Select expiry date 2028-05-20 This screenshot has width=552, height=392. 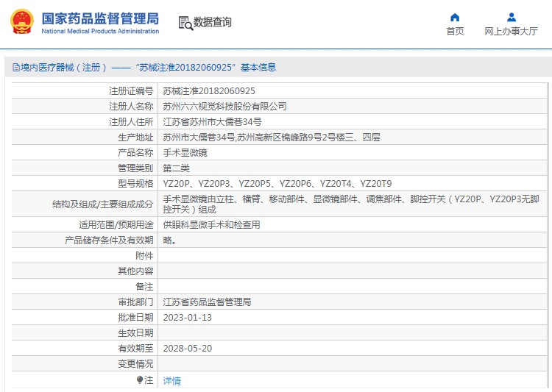[187, 349]
